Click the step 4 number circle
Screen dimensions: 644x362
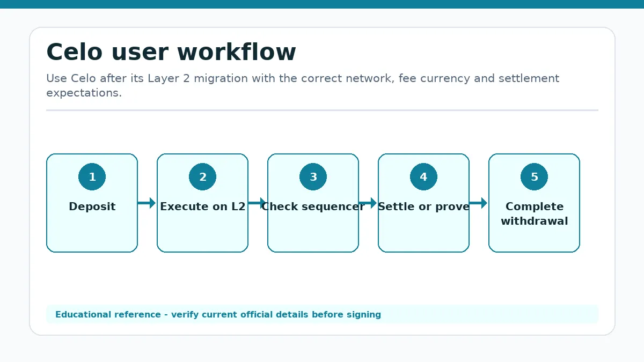423,177
